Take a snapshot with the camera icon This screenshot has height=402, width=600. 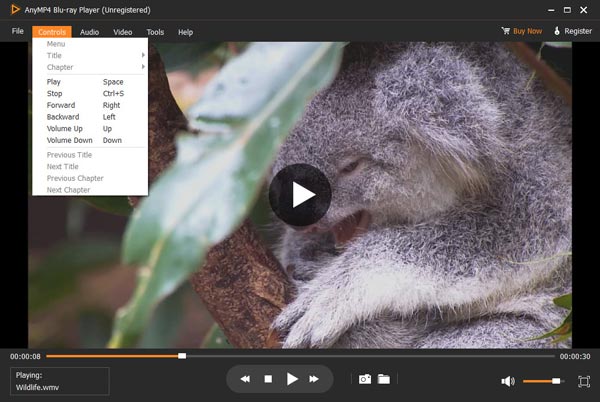pos(365,379)
